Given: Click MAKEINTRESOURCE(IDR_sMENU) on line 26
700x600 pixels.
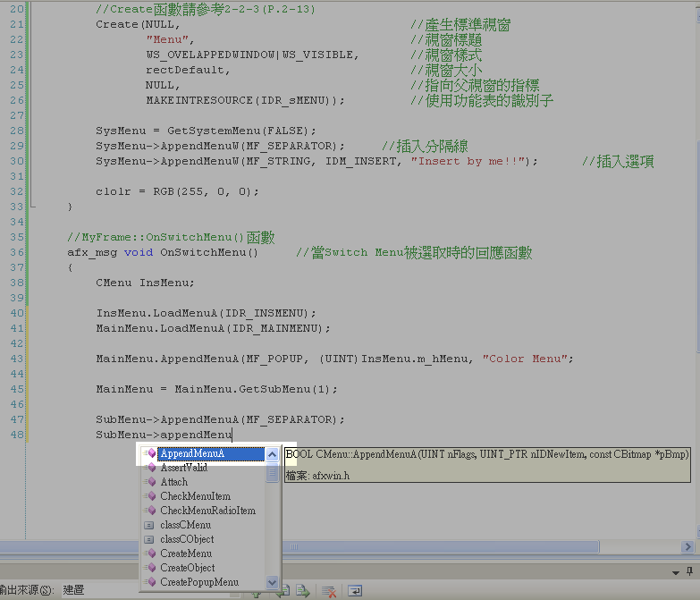Looking at the screenshot, I should pos(241,100).
